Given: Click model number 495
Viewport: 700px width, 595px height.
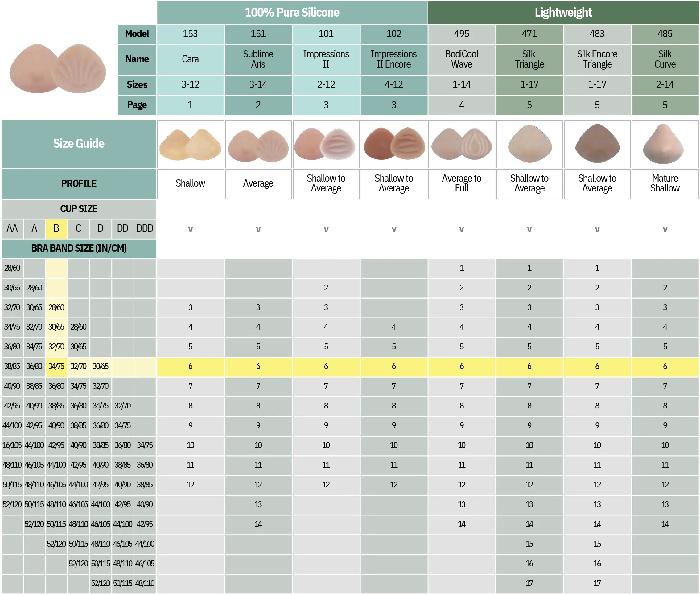Looking at the screenshot, I should pos(462,34).
